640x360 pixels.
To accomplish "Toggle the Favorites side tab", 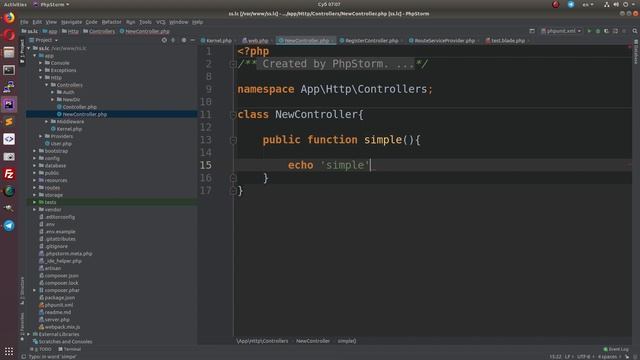I will [x=22, y=327].
